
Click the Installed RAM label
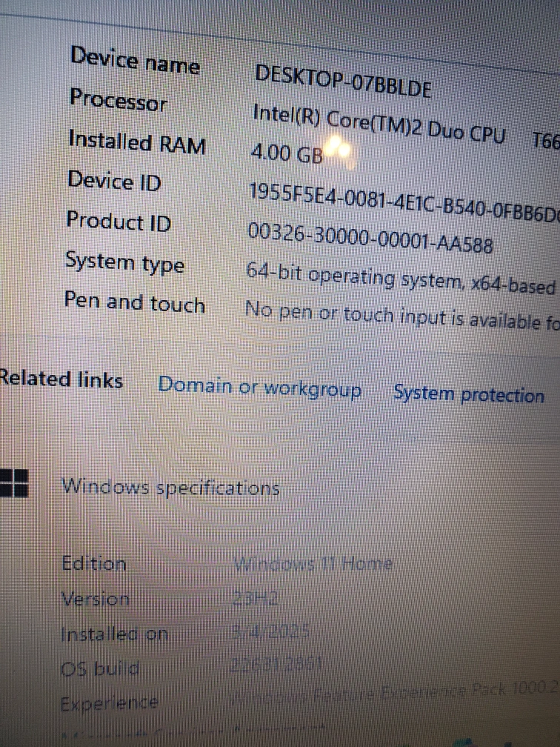point(137,142)
